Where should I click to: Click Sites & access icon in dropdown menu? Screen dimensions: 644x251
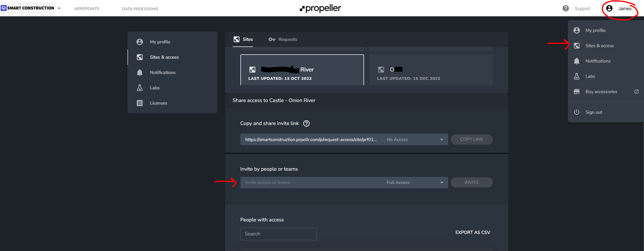pyautogui.click(x=577, y=46)
